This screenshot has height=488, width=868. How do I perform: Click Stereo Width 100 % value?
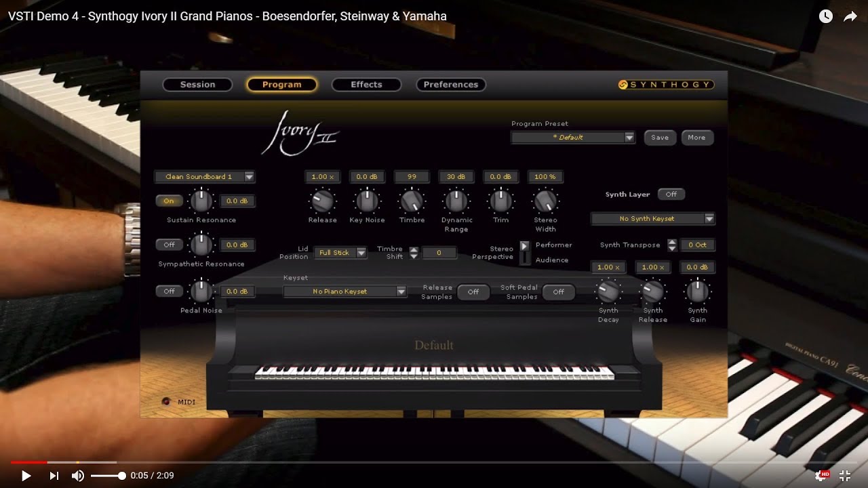coord(545,177)
